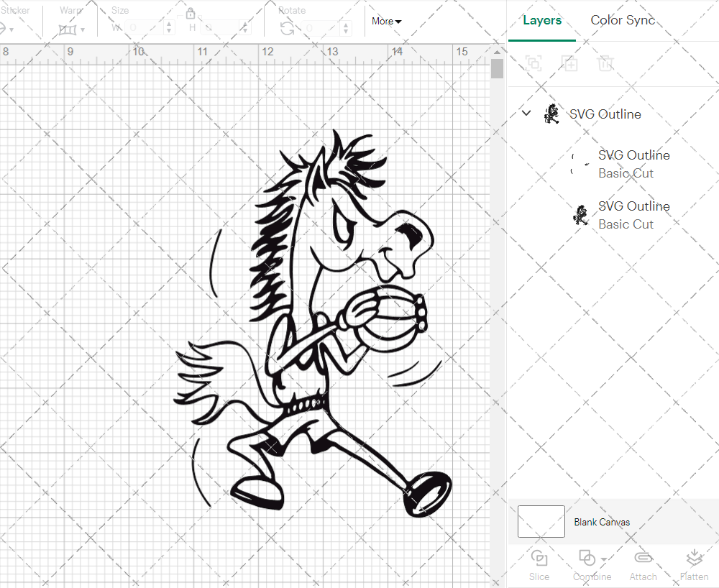Select the first SVG Outline Basic Cut layer

[x=633, y=164]
